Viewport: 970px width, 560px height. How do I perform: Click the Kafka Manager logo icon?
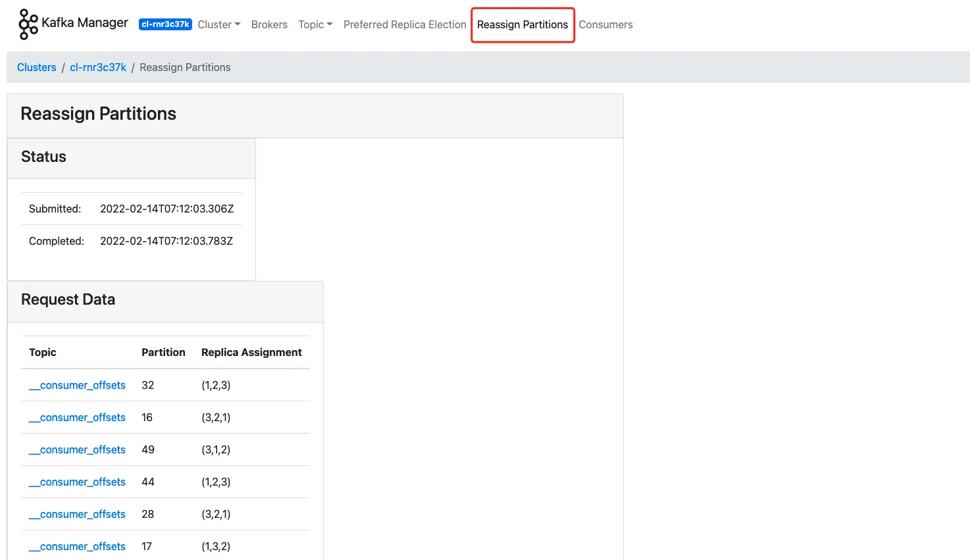tap(27, 24)
